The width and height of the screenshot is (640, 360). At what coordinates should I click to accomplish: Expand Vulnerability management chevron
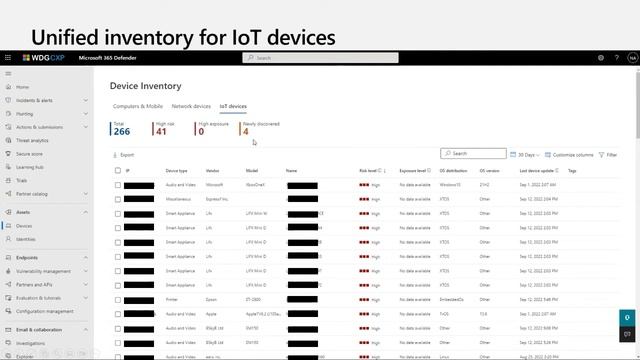(x=86, y=271)
